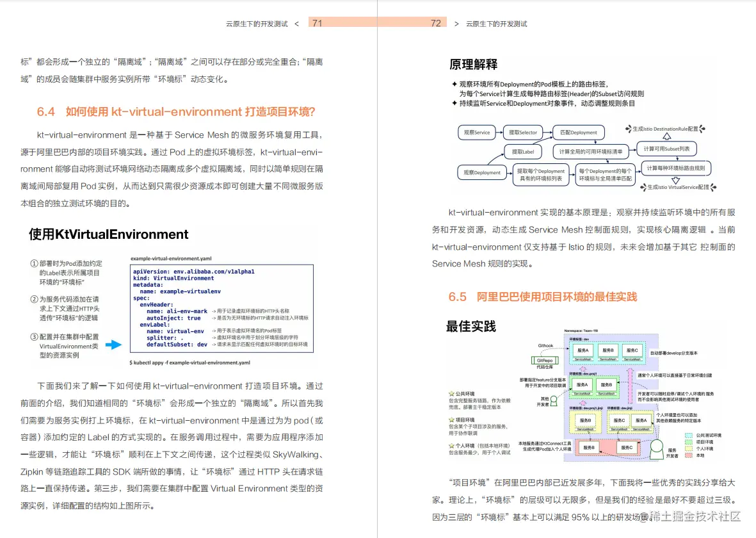Click the GitRepo code repository icon
Screen dimensions: 756x538
pos(545,360)
